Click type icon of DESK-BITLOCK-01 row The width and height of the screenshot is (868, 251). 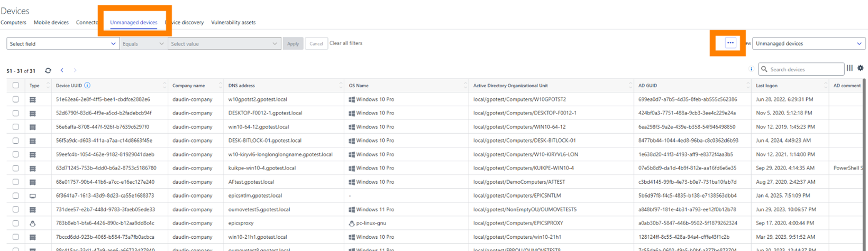coord(33,141)
